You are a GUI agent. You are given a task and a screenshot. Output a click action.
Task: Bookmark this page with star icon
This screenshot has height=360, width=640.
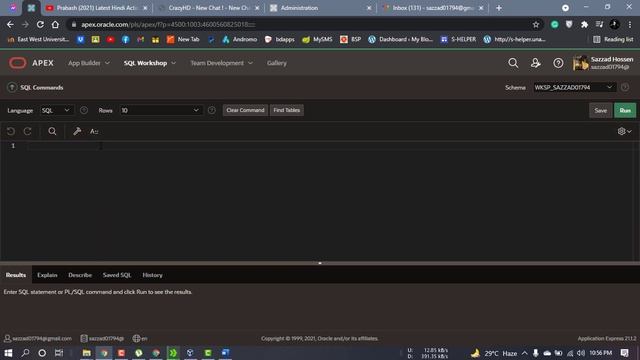click(536, 24)
